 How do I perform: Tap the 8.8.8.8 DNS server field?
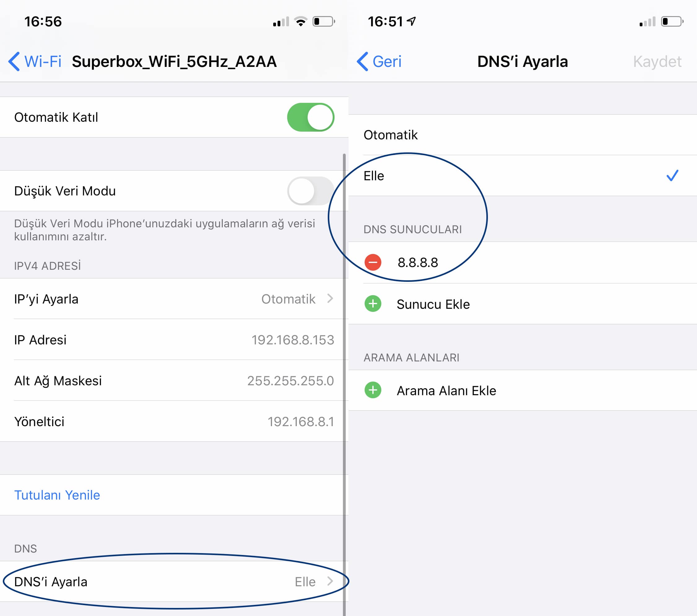coord(418,263)
